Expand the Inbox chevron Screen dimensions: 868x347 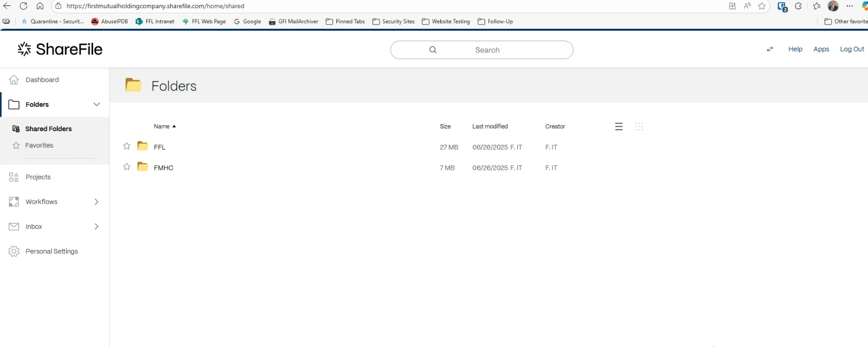96,227
